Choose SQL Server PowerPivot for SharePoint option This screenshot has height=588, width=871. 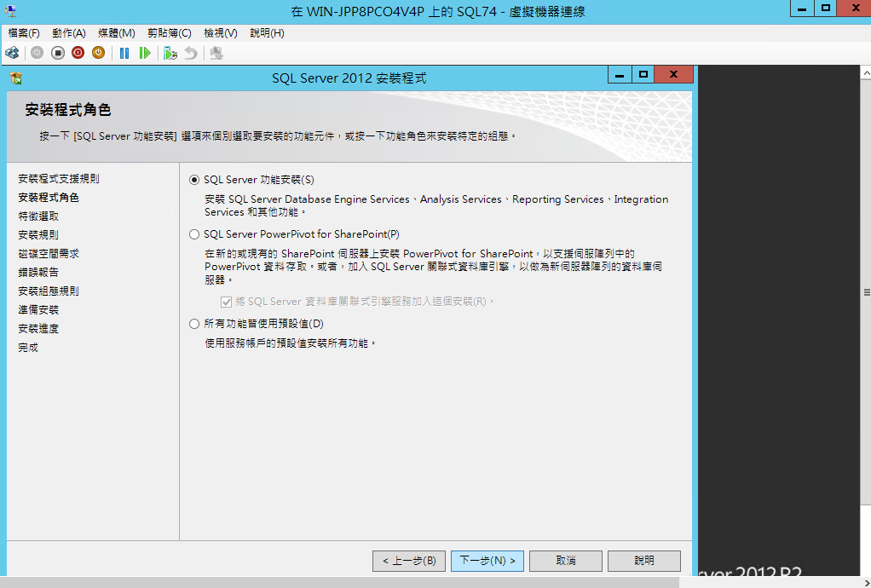[x=193, y=234]
